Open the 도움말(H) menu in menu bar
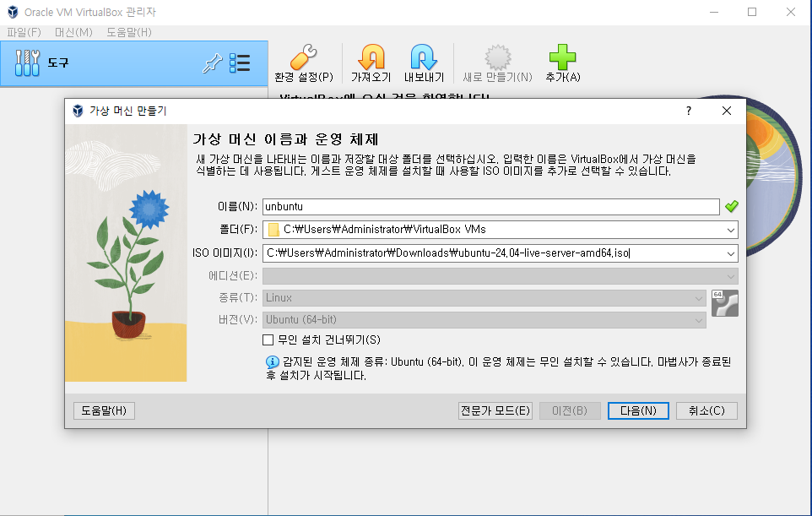 129,32
